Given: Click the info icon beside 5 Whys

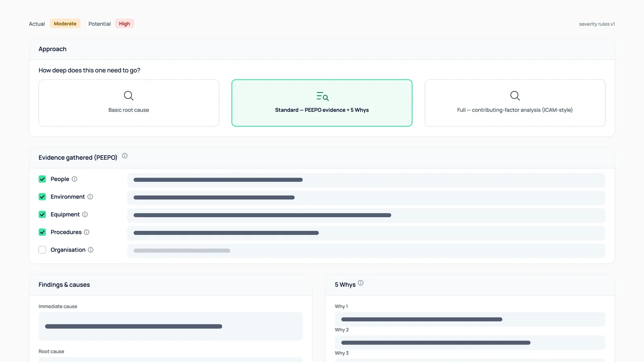Looking at the screenshot, I should point(361,283).
